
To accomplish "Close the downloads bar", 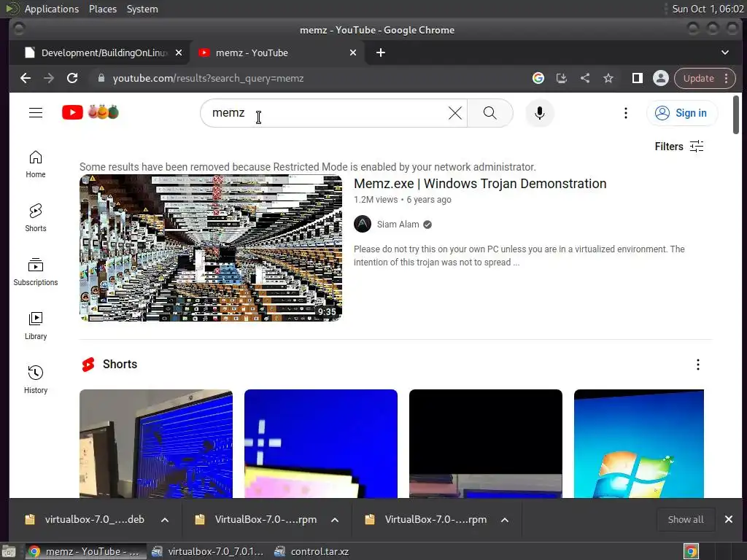I will pos(729,519).
